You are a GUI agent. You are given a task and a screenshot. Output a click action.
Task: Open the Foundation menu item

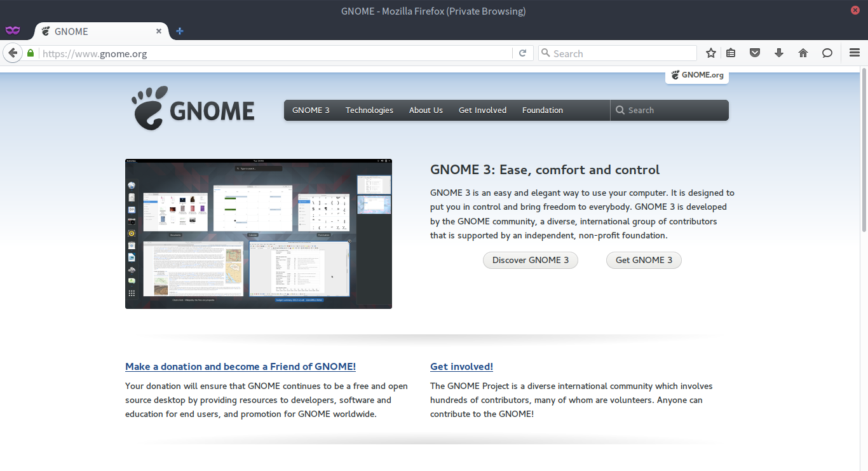coord(543,110)
